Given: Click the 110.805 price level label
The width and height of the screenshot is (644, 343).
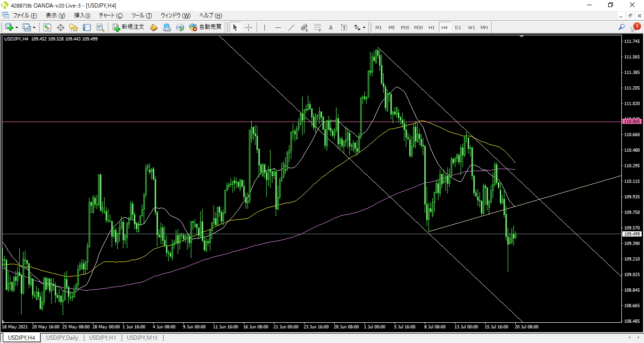Looking at the screenshot, I should click(x=631, y=122).
